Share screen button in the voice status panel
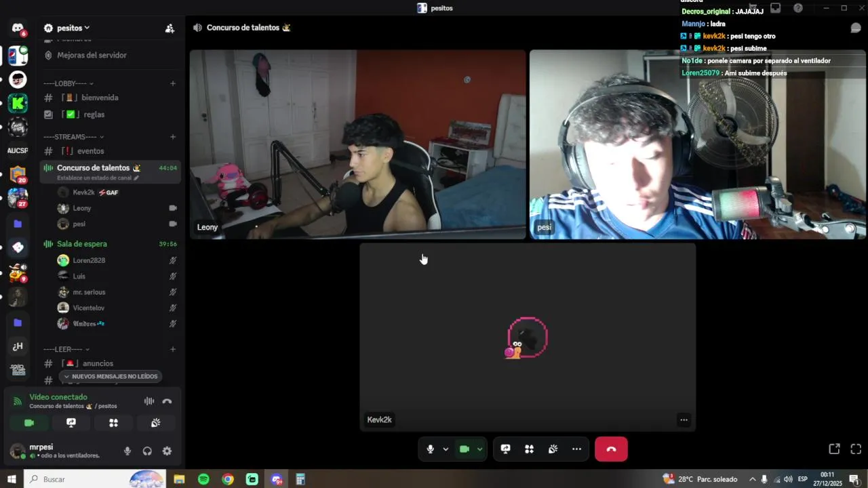 pos(71,423)
